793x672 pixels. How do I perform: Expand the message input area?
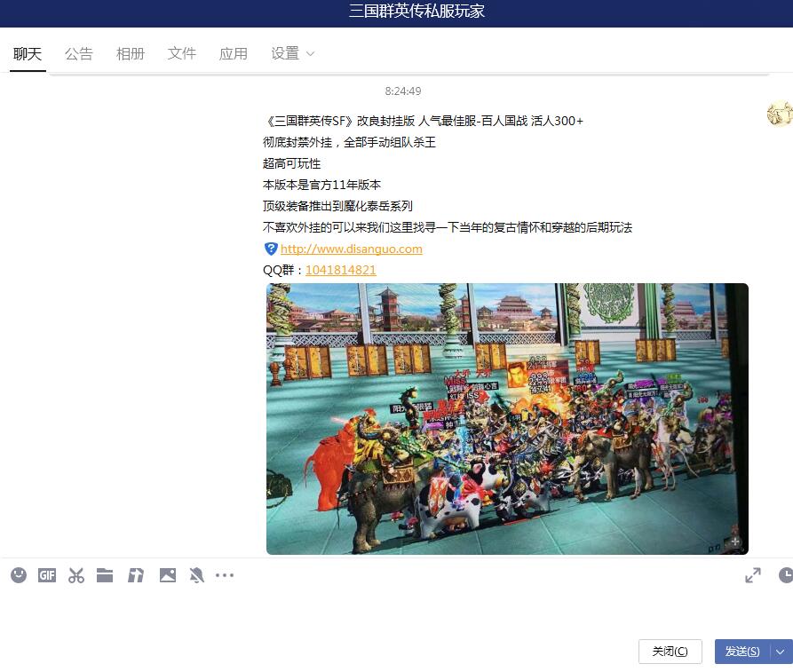point(752,575)
